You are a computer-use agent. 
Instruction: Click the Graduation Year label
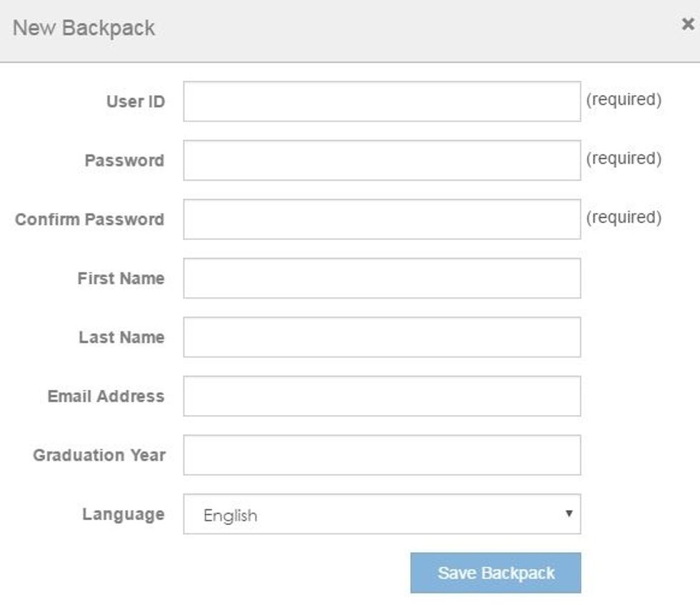click(x=101, y=454)
